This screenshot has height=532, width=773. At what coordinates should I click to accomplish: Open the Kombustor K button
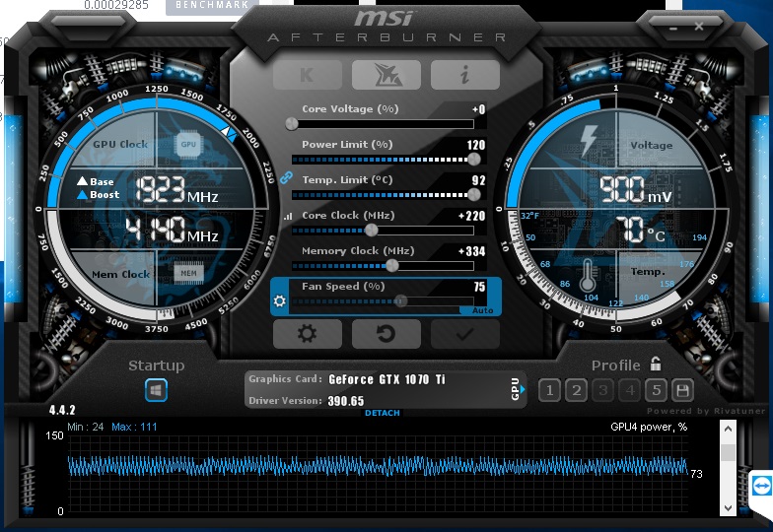tap(308, 75)
